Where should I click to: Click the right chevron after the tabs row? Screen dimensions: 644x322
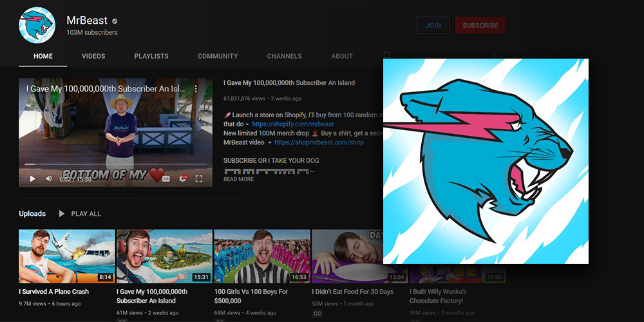pyautogui.click(x=495, y=56)
